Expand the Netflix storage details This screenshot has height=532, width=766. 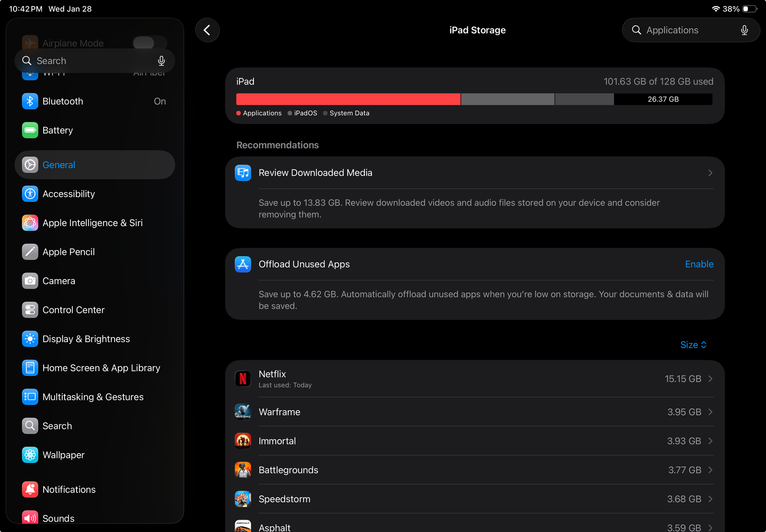click(474, 378)
